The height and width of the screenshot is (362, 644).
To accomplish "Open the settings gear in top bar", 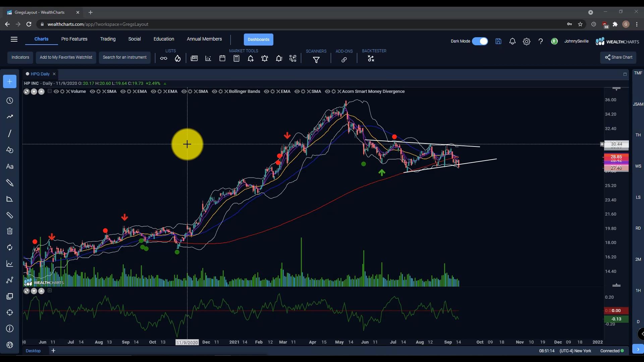I will tap(527, 42).
